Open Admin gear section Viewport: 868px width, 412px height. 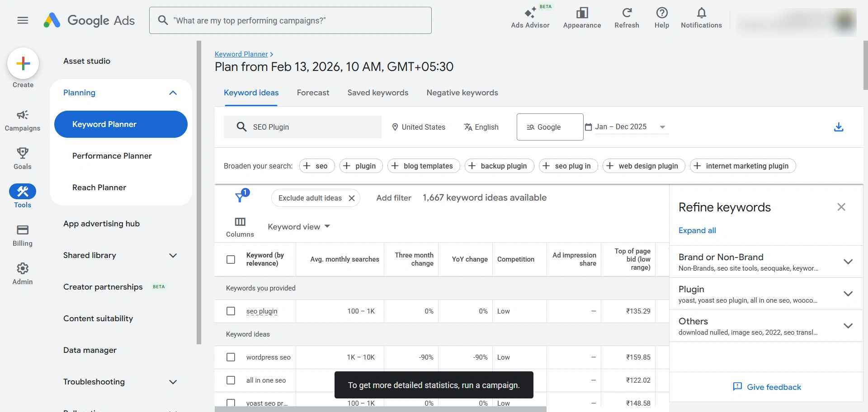pyautogui.click(x=23, y=274)
